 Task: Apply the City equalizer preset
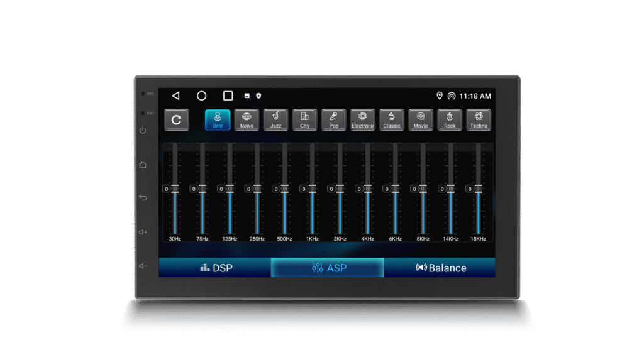click(x=304, y=119)
